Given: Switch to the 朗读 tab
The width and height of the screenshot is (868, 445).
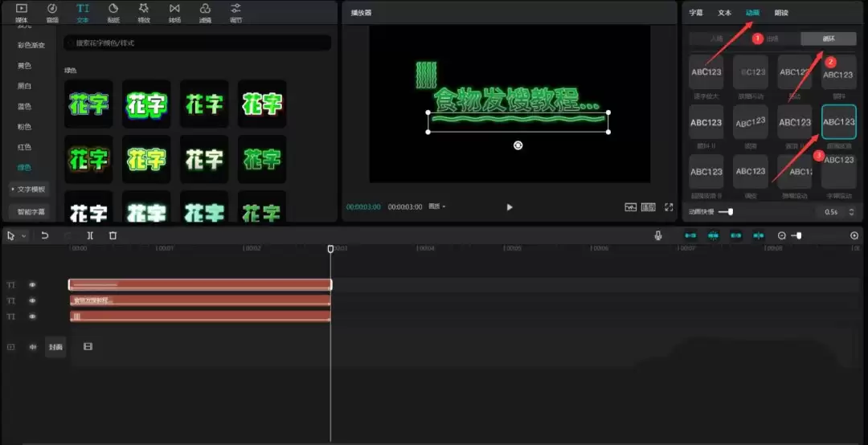Looking at the screenshot, I should tap(781, 13).
